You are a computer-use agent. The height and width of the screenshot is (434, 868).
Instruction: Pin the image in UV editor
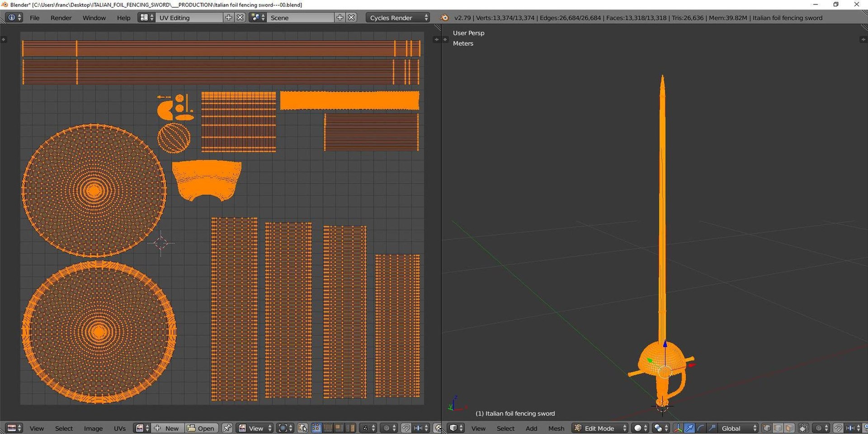227,428
